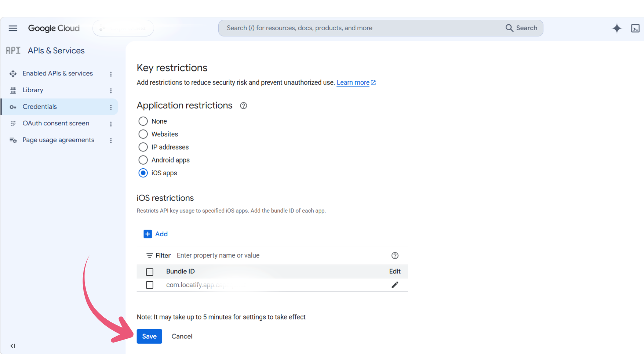Click the Enabled APIs & services icon

pyautogui.click(x=13, y=74)
